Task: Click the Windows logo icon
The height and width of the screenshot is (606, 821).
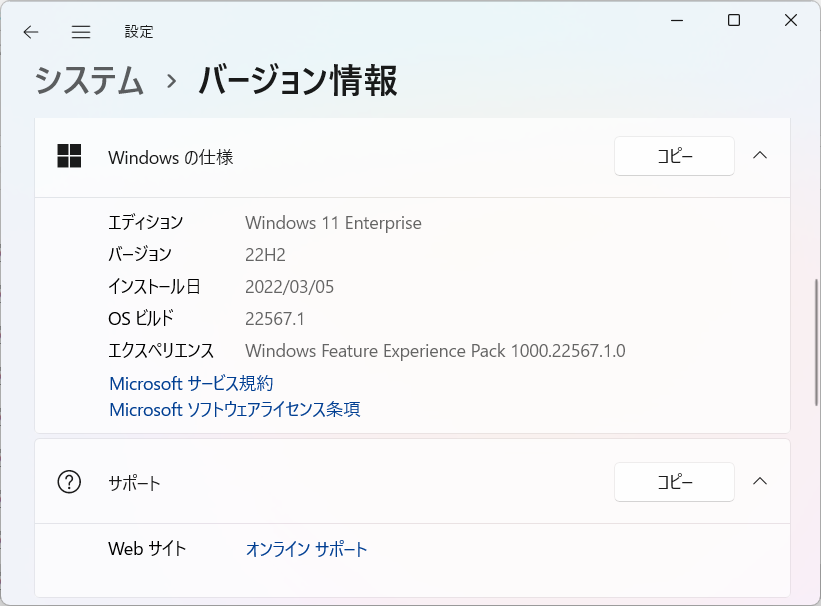Action: pyautogui.click(x=69, y=156)
